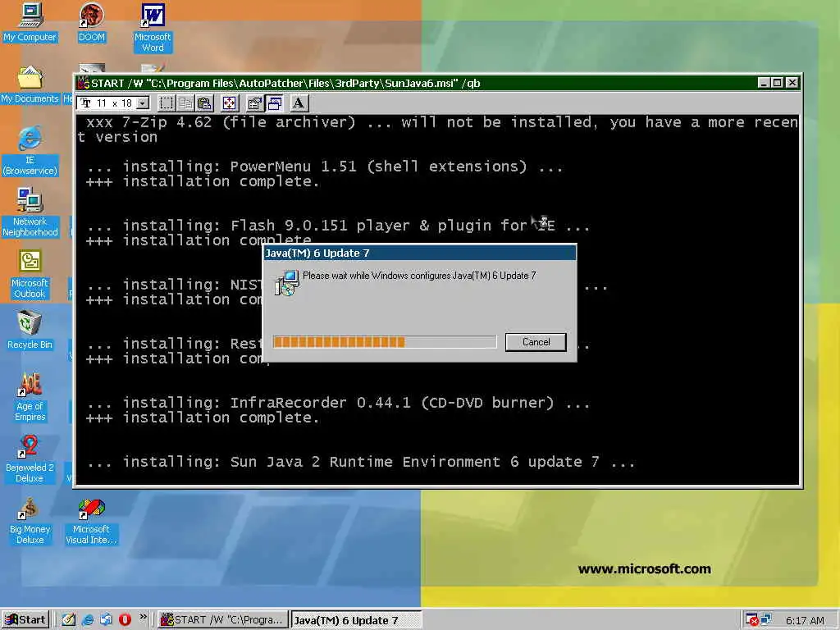Screen dimensions: 840x630
Task: Click the Internet Explorer quick launch icon
Action: pos(87,620)
